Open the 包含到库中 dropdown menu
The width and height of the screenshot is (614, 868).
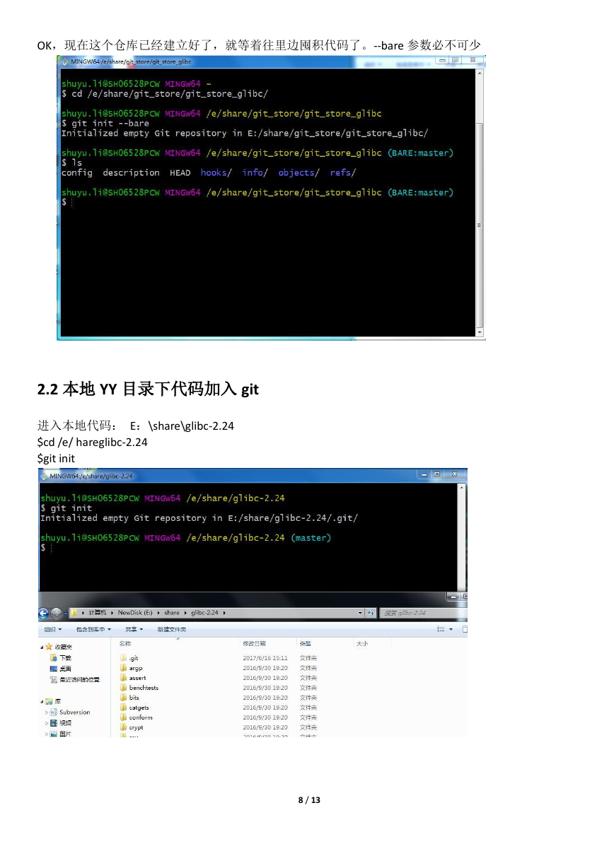(94, 629)
